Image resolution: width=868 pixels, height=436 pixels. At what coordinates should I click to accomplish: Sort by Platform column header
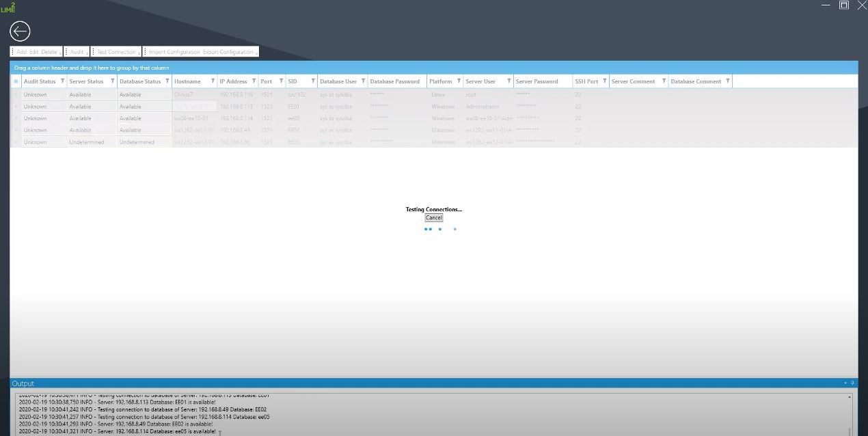click(x=441, y=81)
